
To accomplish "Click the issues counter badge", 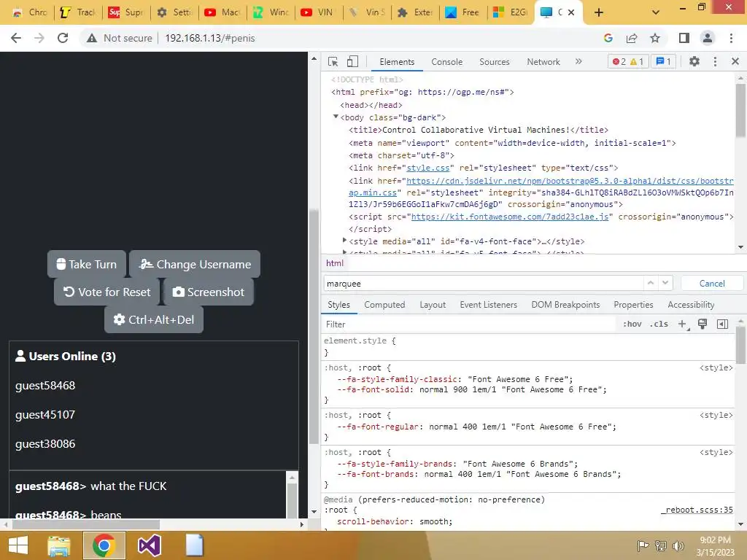I will tap(663, 61).
